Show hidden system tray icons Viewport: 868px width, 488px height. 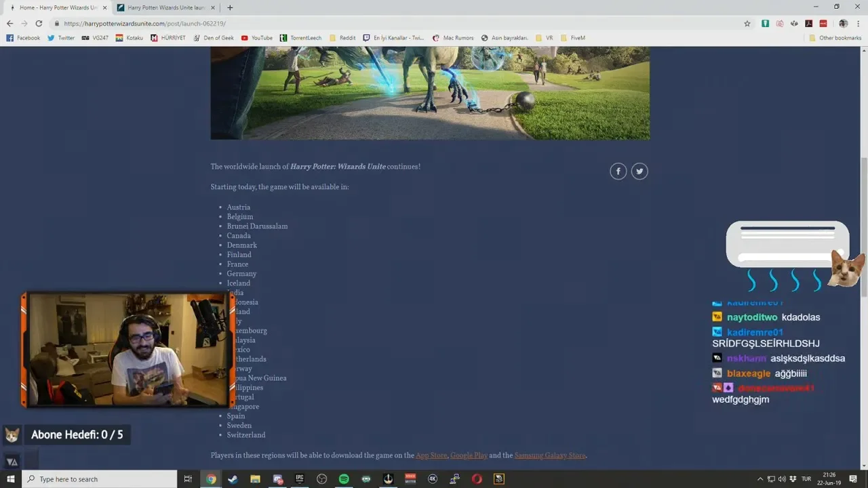760,479
